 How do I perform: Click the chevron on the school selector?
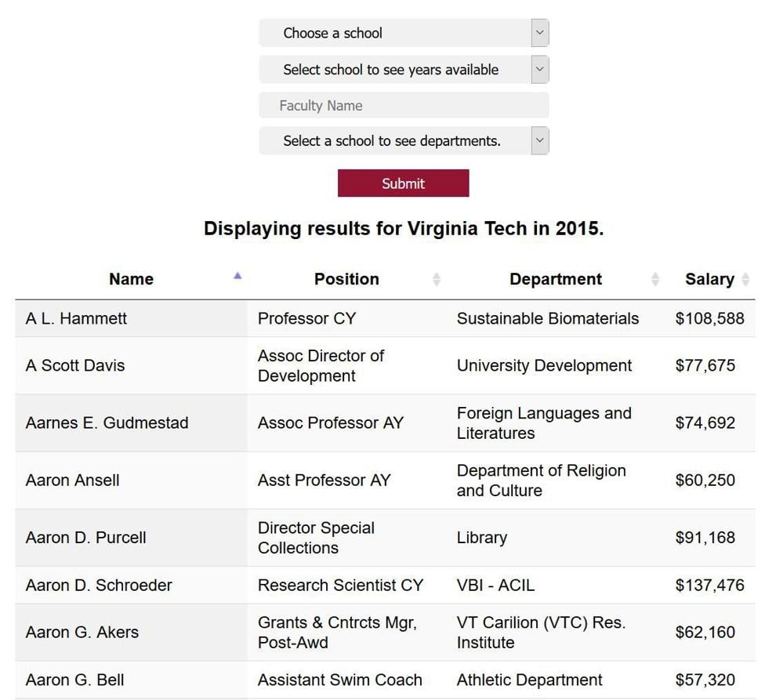539,32
